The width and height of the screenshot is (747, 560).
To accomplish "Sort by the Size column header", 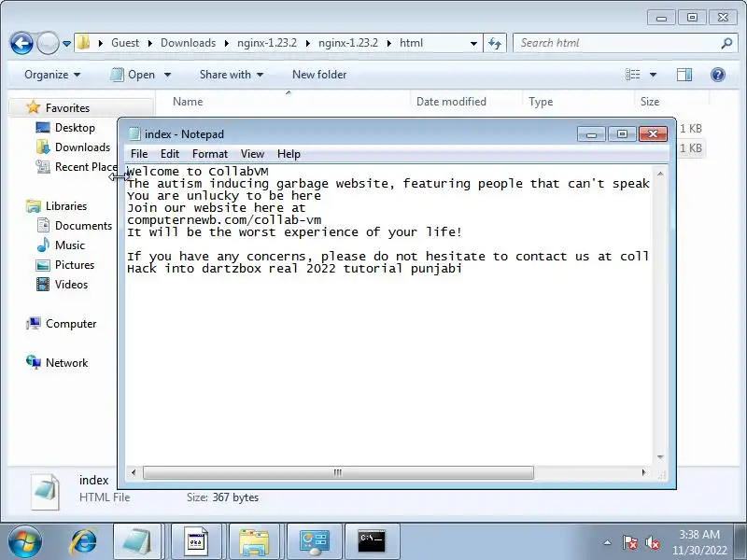I will coord(650,102).
